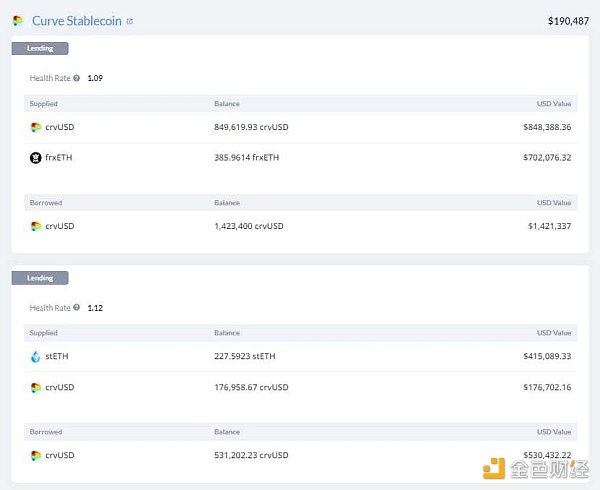Click the 227.5923 stETH balance

(244, 356)
